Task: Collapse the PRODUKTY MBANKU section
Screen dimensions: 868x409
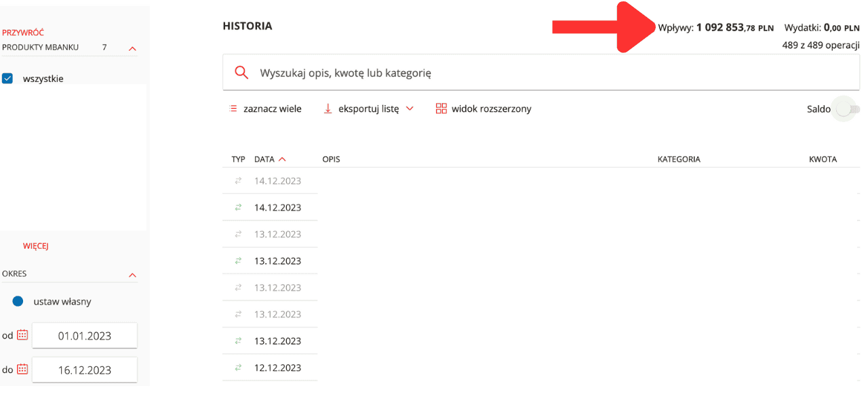Action: (132, 48)
